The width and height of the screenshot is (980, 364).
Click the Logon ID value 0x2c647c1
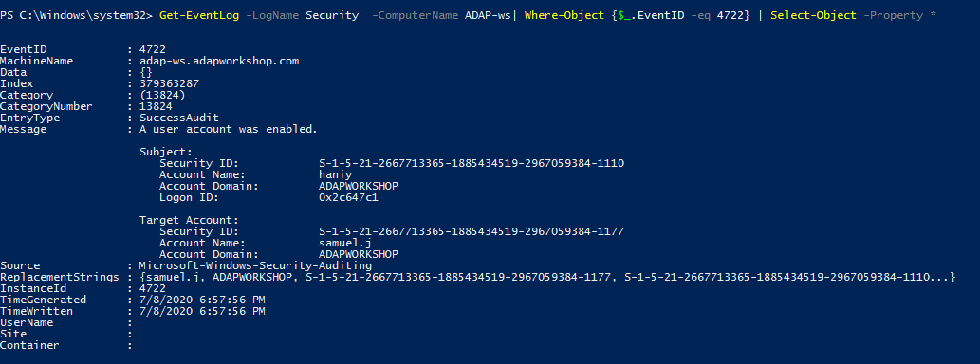pos(349,197)
